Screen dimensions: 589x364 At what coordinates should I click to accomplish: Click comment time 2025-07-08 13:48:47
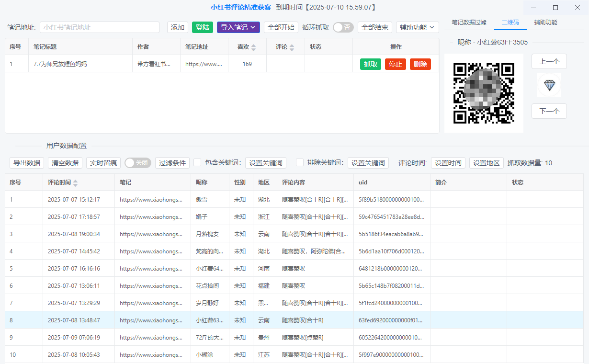pos(74,320)
